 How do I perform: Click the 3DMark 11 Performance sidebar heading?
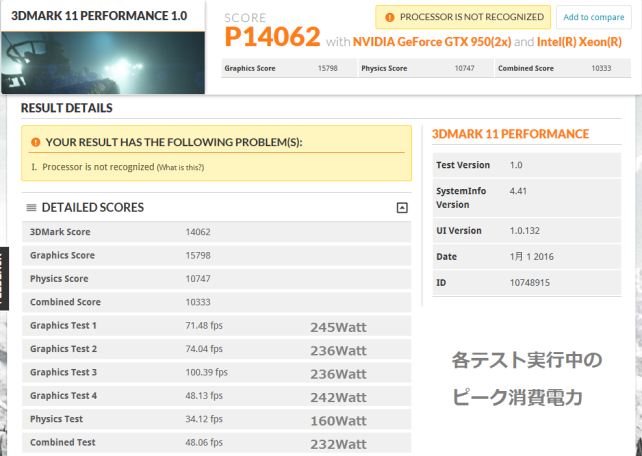[510, 134]
